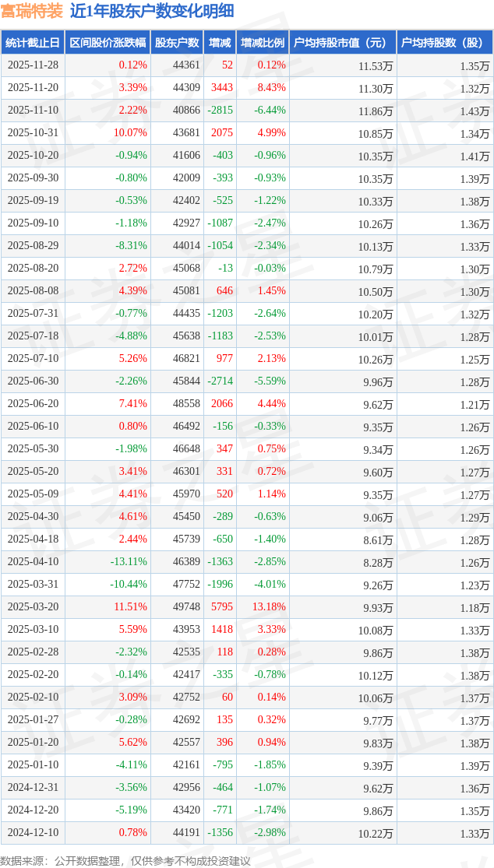Click the 户均持股市值（元） column header
This screenshot has width=494, height=868.
click(x=343, y=43)
